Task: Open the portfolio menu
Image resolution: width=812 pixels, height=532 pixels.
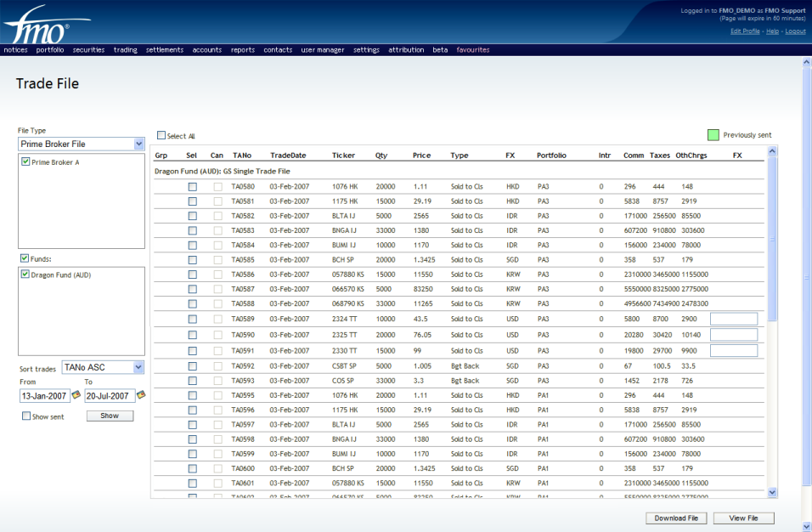Action: (50, 50)
